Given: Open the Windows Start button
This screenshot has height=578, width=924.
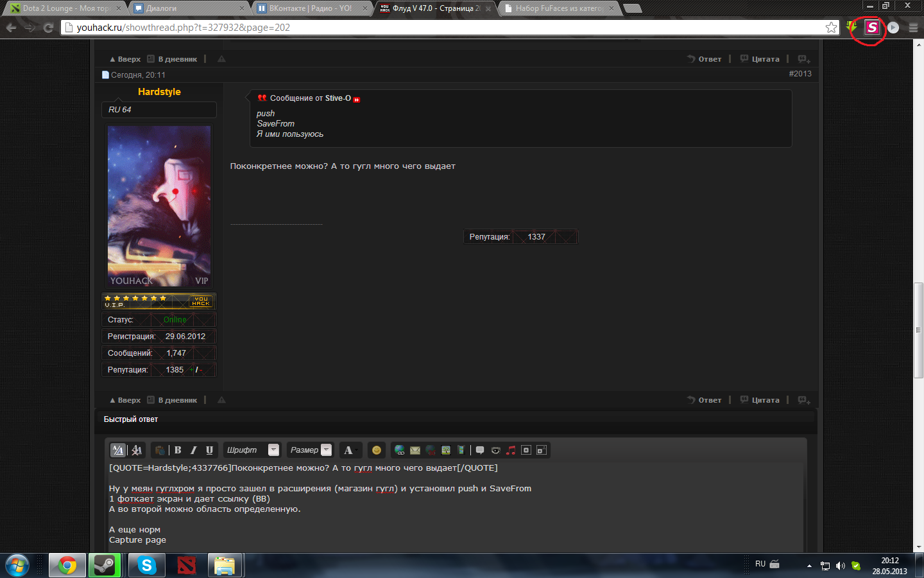Looking at the screenshot, I should [18, 566].
